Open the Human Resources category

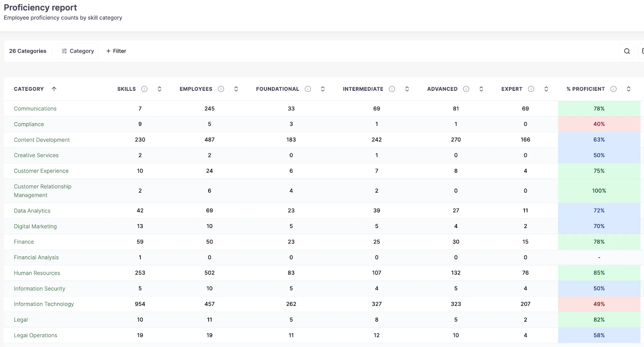coord(37,273)
